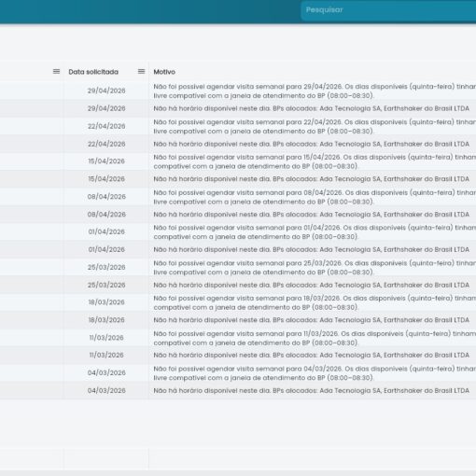Screen dimensions: 476x476
Task: Select date 04/03/2026 in the 'Não há horário' row
Action: tap(106, 390)
